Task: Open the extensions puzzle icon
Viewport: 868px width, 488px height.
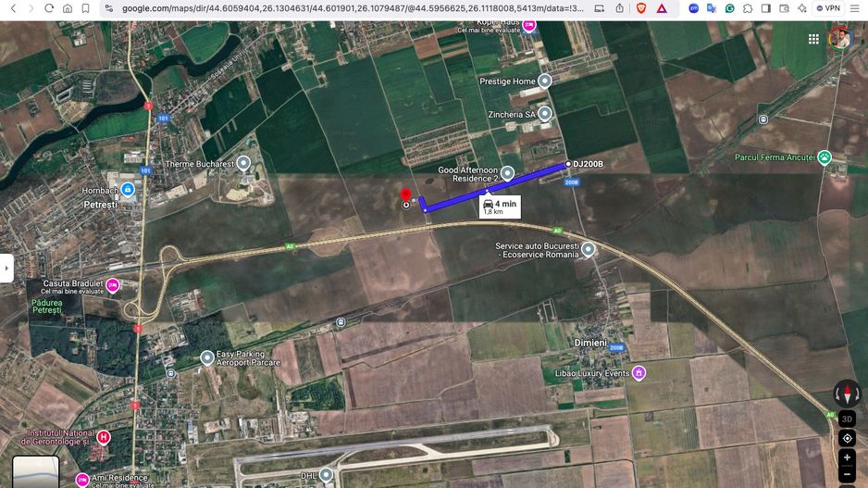Action: (748, 8)
